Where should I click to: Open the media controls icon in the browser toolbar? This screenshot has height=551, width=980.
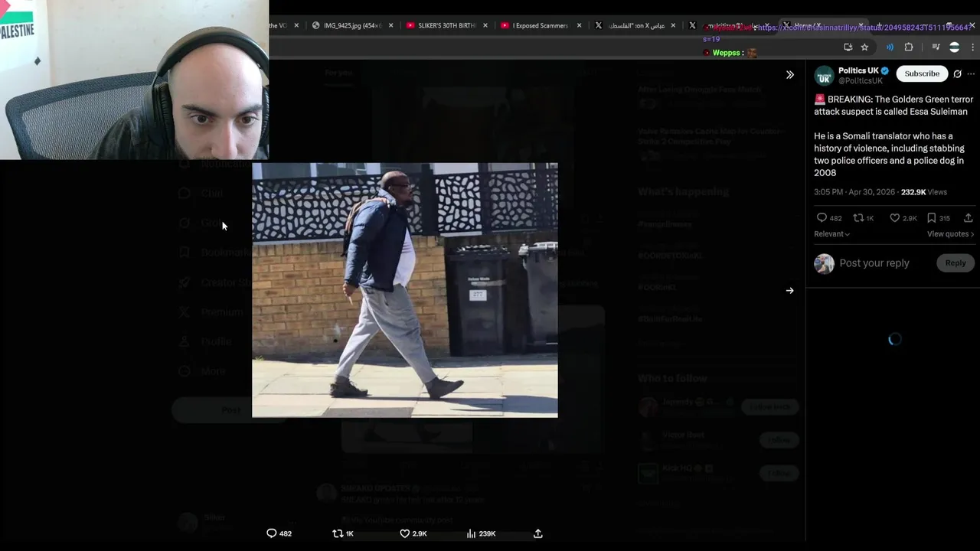point(936,47)
